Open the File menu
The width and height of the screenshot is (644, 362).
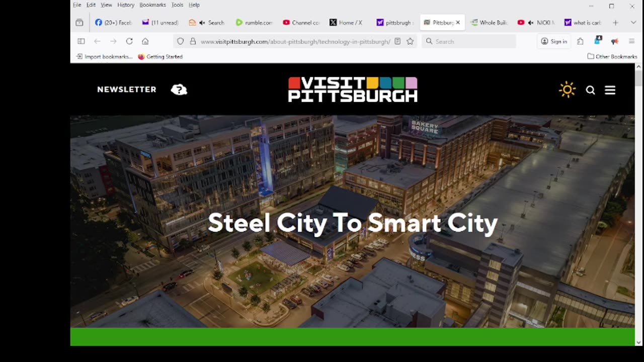tap(77, 5)
